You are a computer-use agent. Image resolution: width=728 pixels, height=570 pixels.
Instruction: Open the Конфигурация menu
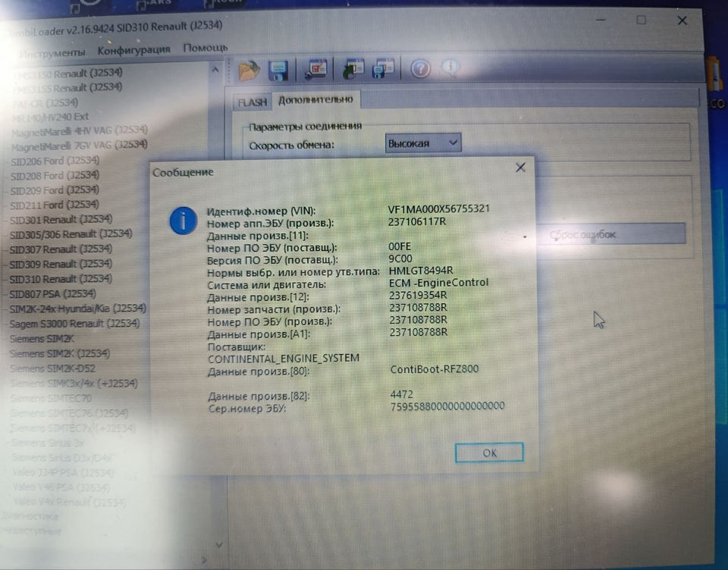click(x=133, y=50)
